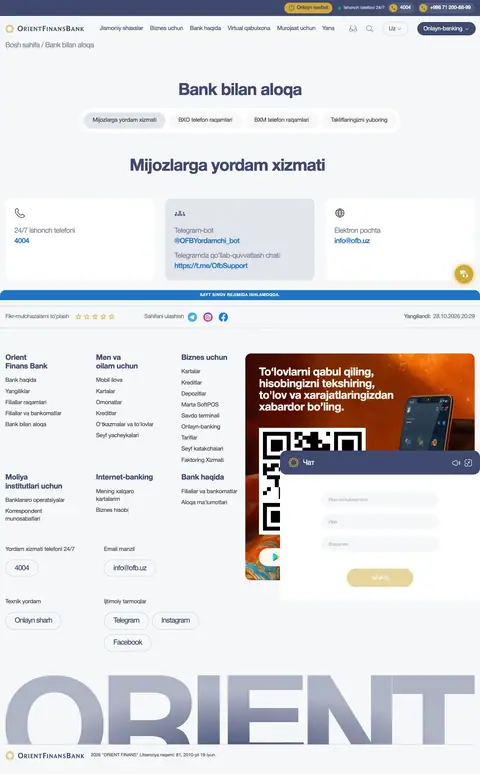
Task: Click Biznes hisobi footer link
Action: 112,510
